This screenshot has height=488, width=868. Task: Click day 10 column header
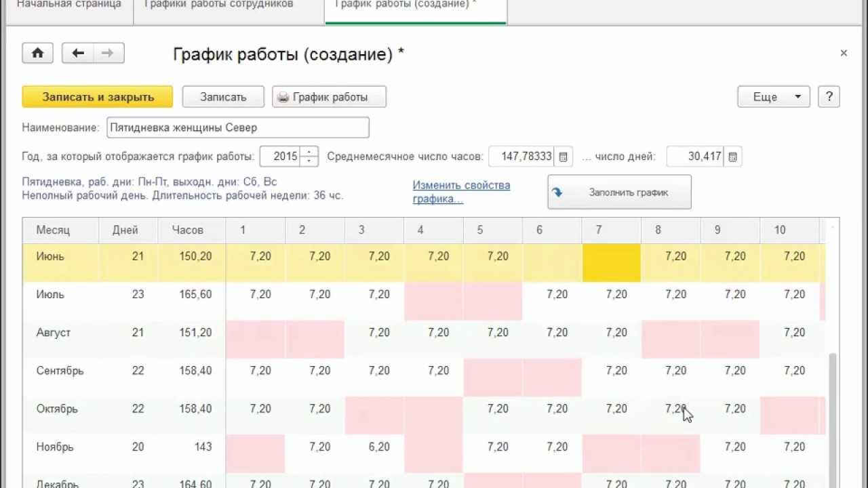coord(789,230)
